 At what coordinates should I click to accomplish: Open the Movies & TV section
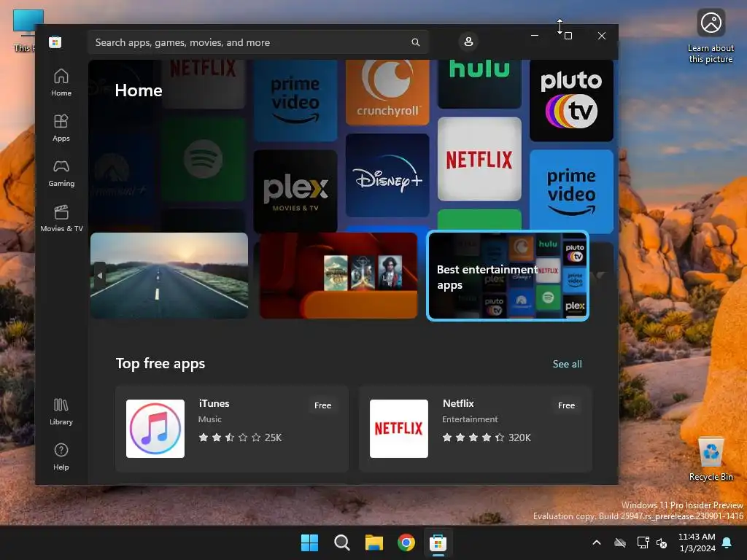[61, 218]
